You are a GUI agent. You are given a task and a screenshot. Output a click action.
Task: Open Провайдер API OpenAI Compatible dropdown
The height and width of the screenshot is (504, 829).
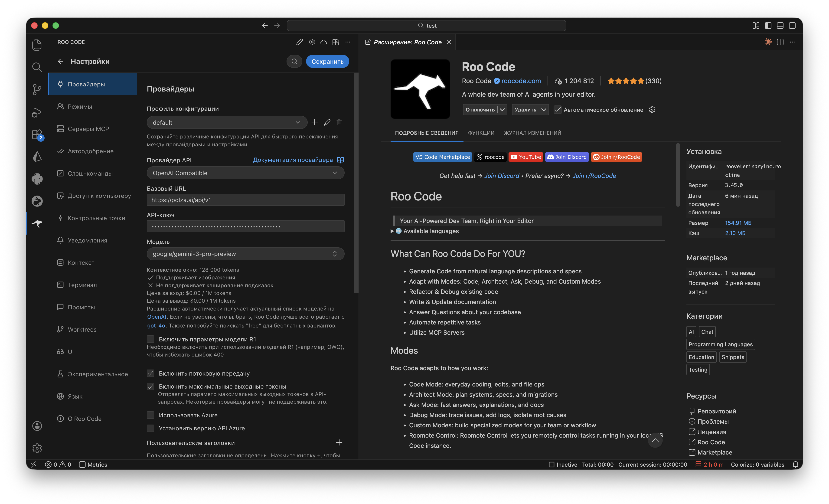(x=245, y=173)
